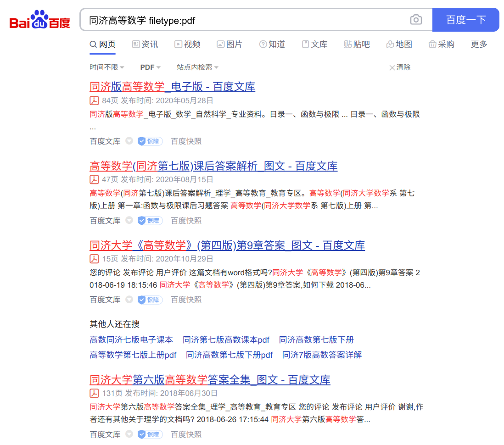Expand source arrow for 第七版 answers result

tap(129, 220)
